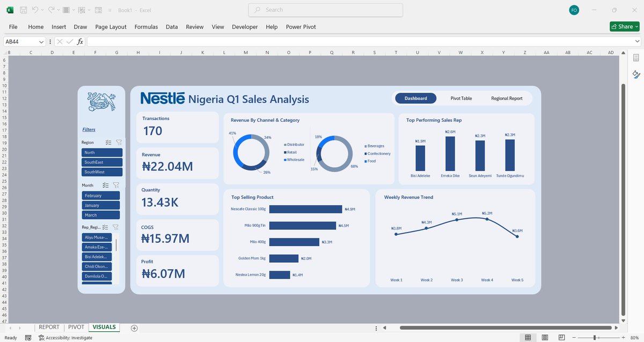Toggle Region slicer multi-select icon

pos(108,143)
